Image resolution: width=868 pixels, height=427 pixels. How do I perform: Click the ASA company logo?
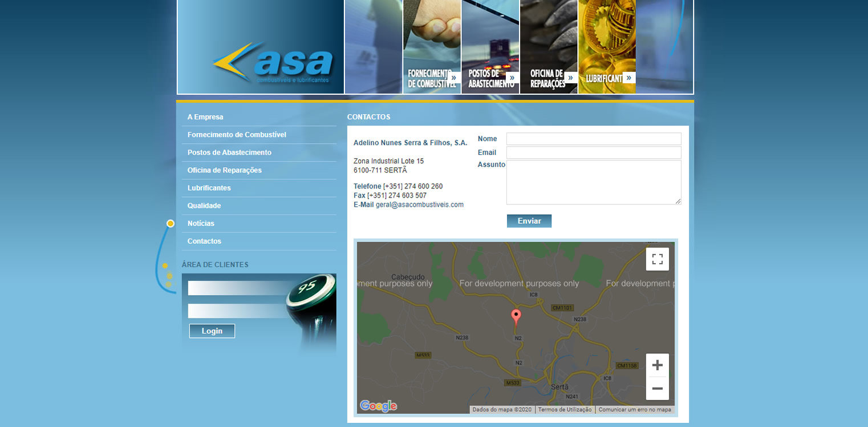tap(273, 63)
